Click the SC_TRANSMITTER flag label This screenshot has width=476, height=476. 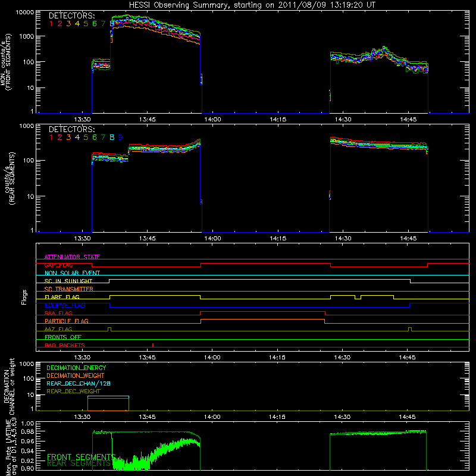[x=68, y=289]
